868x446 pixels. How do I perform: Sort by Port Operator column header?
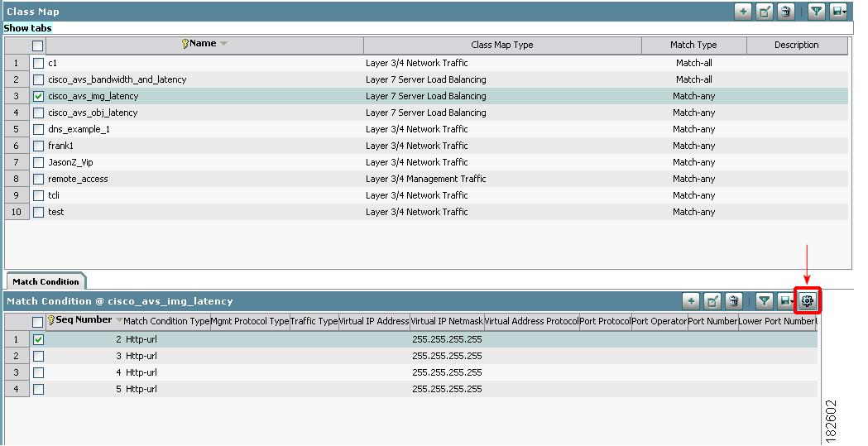[x=659, y=322]
